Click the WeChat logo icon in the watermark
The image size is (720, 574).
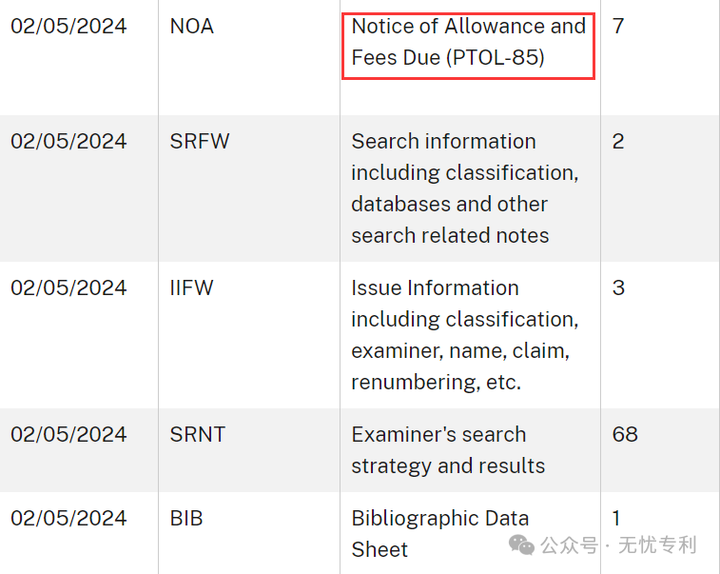[522, 545]
